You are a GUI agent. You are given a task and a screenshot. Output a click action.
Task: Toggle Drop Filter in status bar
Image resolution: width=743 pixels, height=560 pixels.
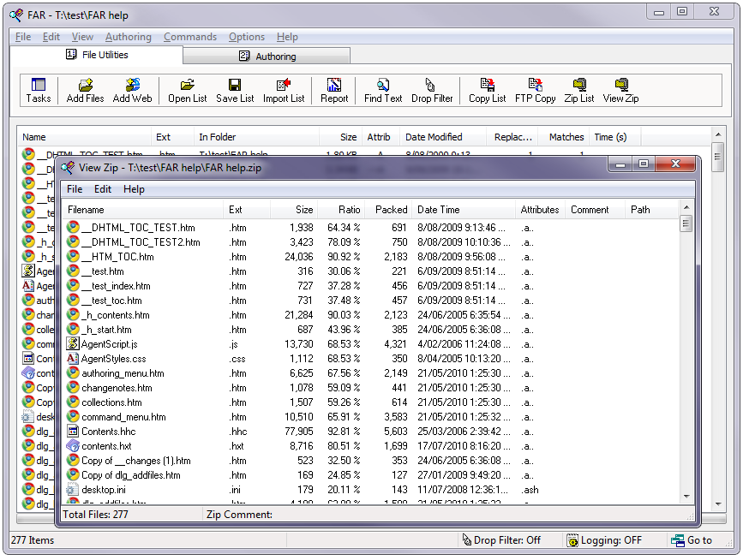coord(501,540)
